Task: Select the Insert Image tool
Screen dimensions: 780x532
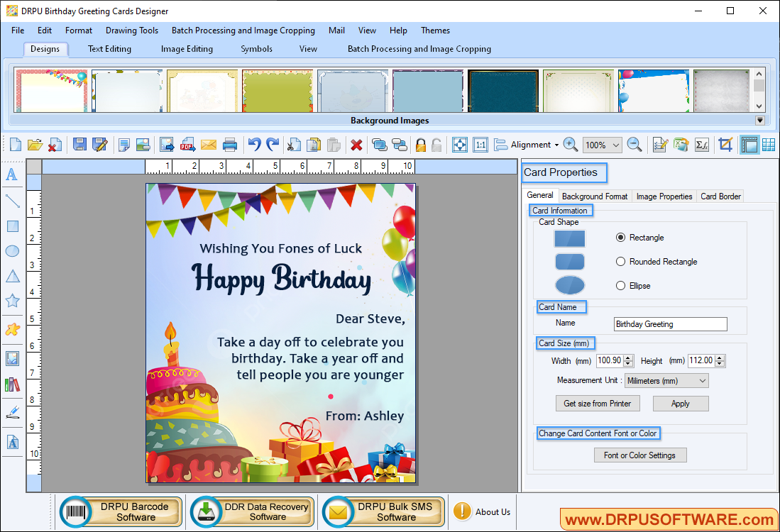Action: click(11, 358)
